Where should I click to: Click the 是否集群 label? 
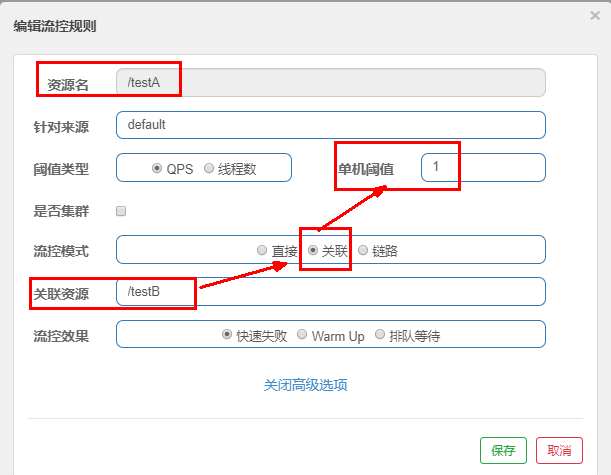point(61,212)
